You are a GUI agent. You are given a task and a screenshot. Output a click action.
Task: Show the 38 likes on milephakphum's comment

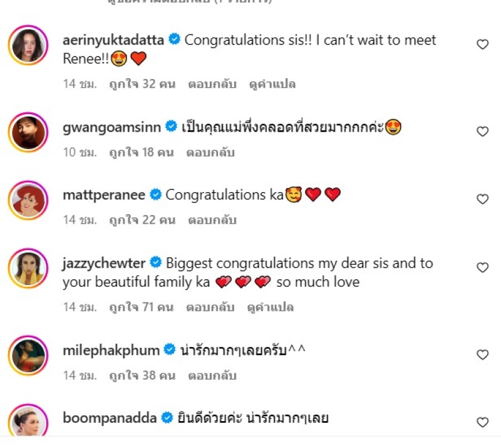[142, 376]
